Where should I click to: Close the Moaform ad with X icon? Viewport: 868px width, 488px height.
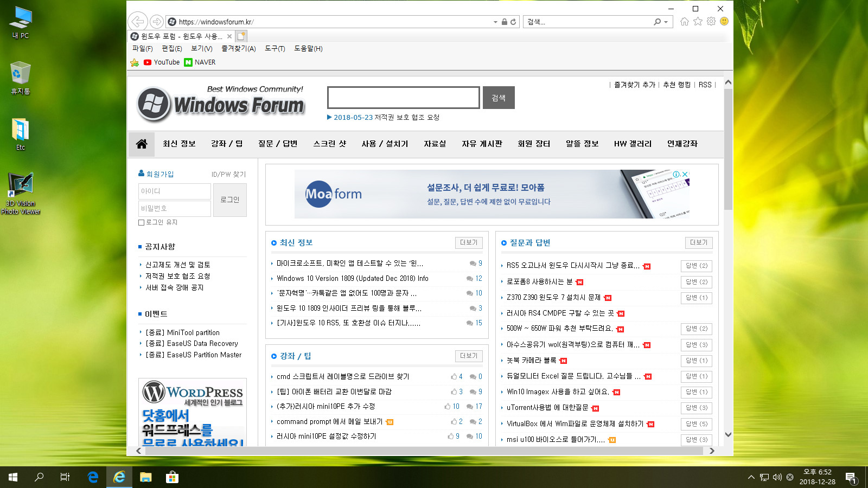coord(685,174)
